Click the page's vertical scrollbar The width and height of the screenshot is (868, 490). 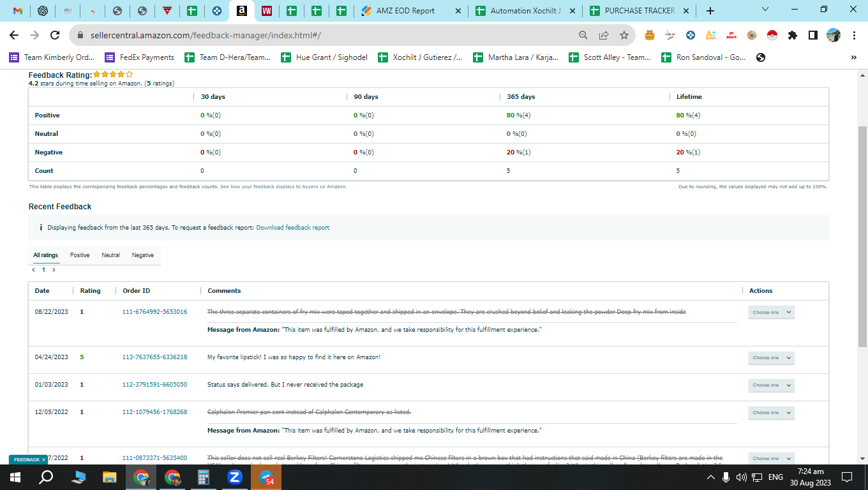click(862, 236)
